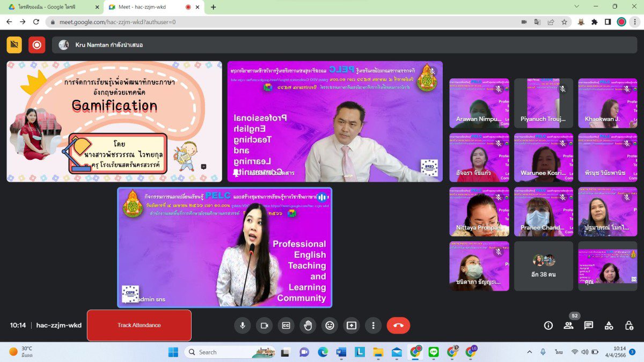Open the meeting details info icon
The width and height of the screenshot is (644, 362).
point(548,325)
